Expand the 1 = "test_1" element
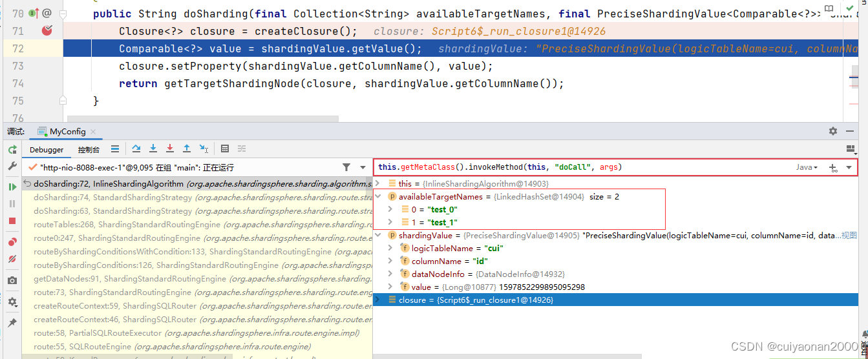Image resolution: width=868 pixels, height=359 pixels. coord(390,222)
